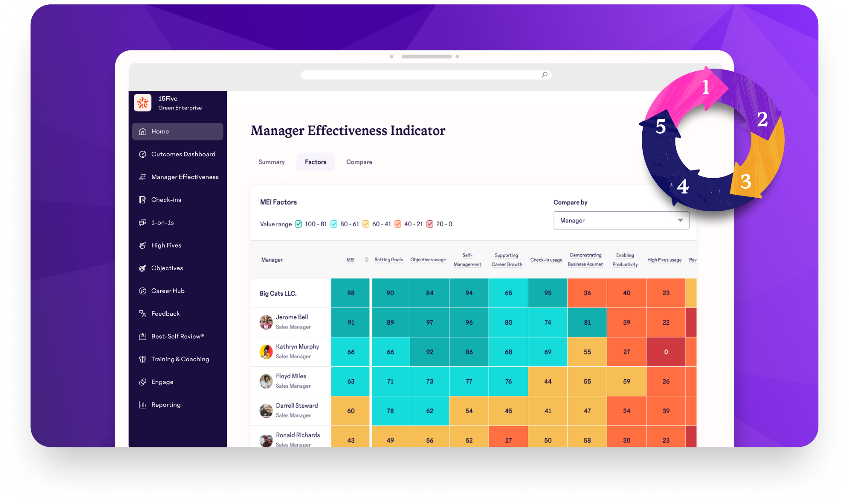Click the Career Hub compass icon
The width and height of the screenshot is (849, 504).
(x=143, y=291)
